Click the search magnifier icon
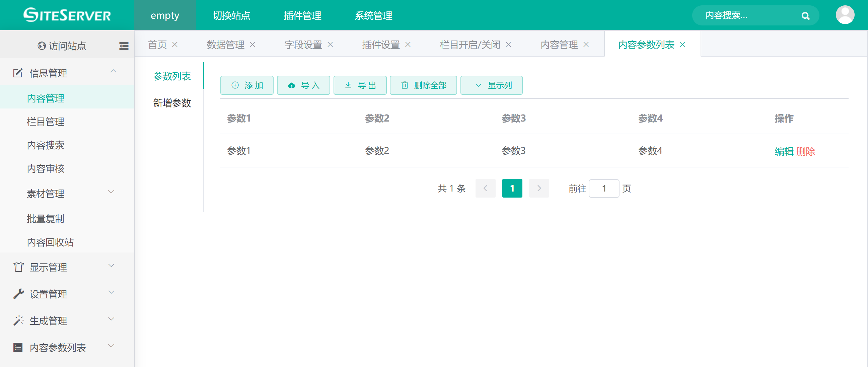Screen dimensions: 868x367 tap(805, 16)
